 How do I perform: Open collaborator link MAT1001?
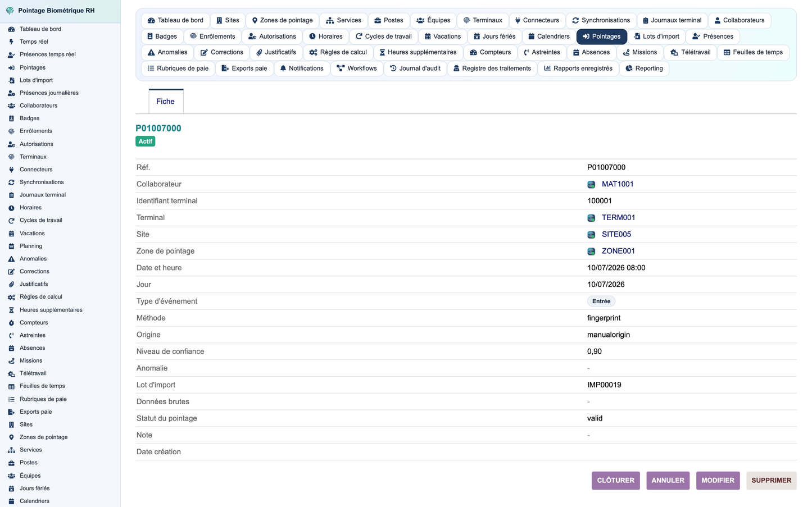click(x=618, y=184)
